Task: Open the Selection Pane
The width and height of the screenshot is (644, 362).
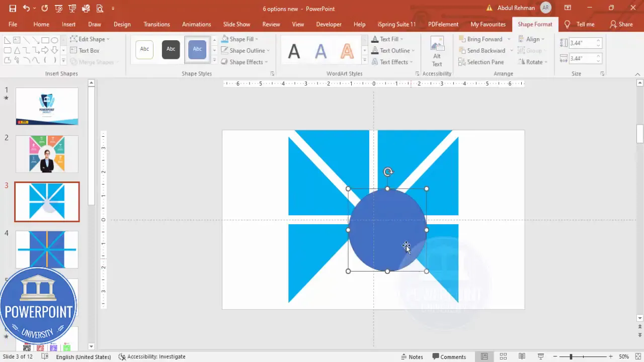Action: [481, 62]
